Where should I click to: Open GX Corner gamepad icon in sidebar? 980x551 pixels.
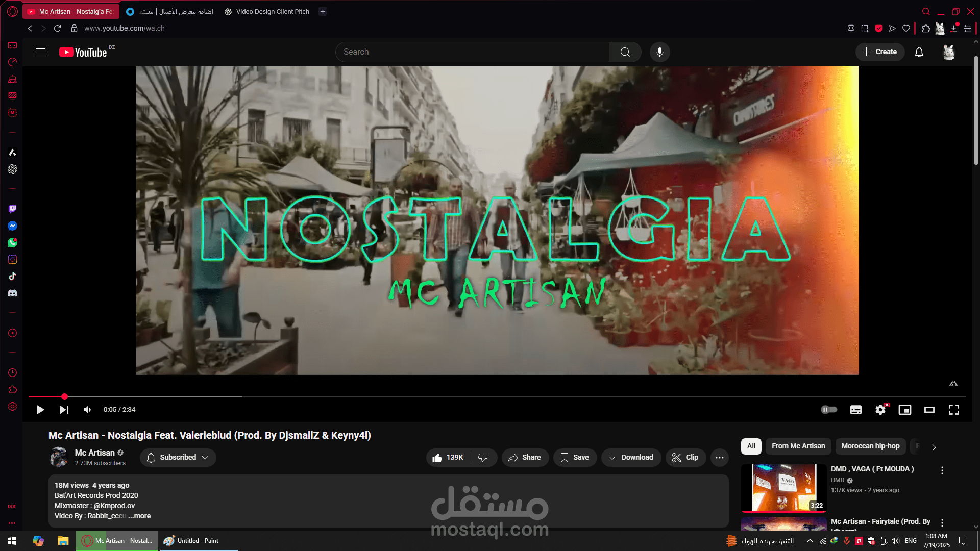pos(12,45)
